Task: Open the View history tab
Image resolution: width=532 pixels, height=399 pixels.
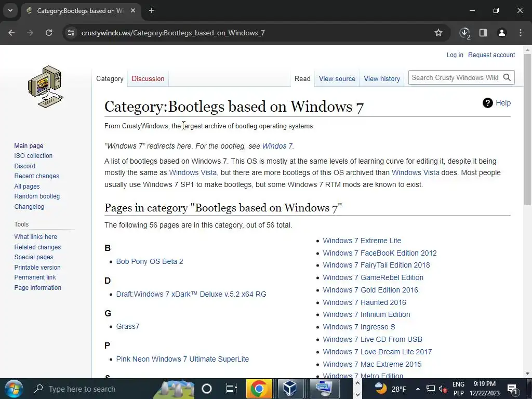Action: click(x=382, y=79)
